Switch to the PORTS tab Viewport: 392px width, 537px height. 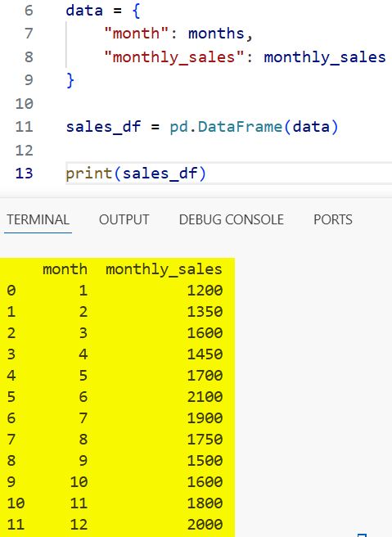(x=333, y=219)
